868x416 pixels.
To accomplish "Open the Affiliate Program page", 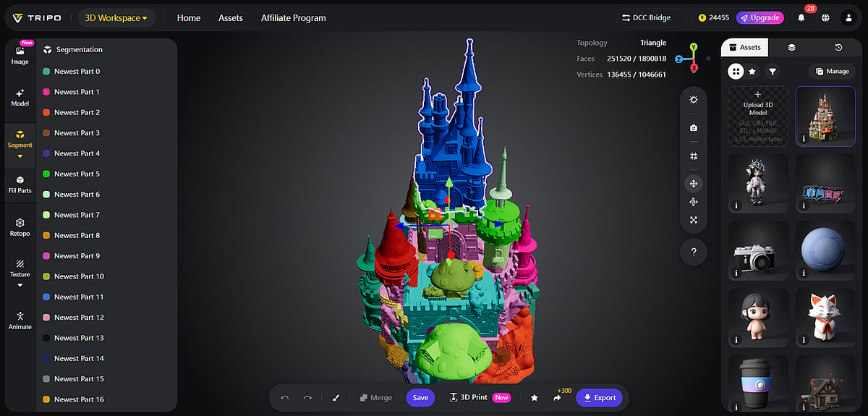I will (294, 18).
